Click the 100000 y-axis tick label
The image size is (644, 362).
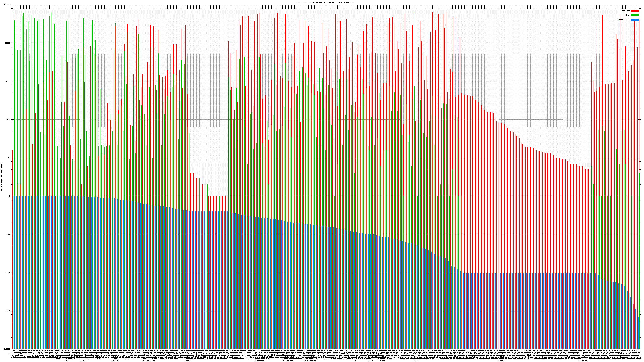point(7,5)
